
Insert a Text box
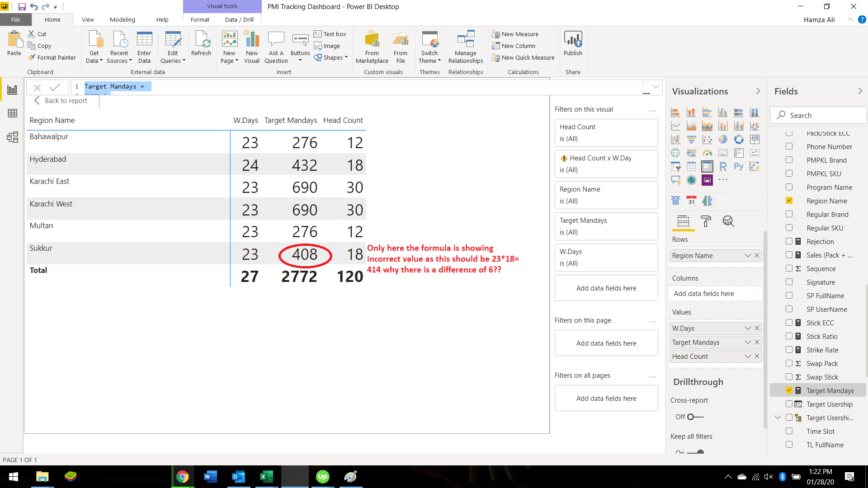330,34
